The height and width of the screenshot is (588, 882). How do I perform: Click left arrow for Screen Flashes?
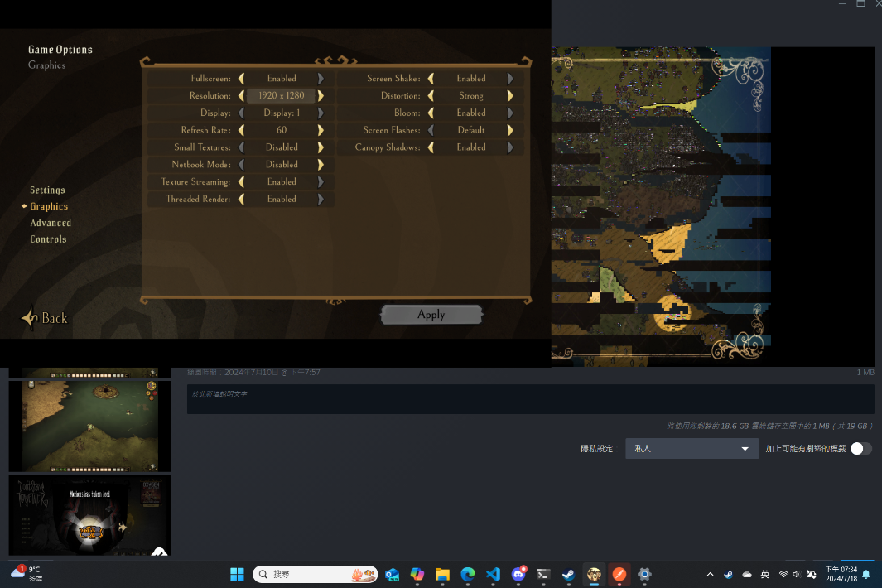(x=431, y=130)
